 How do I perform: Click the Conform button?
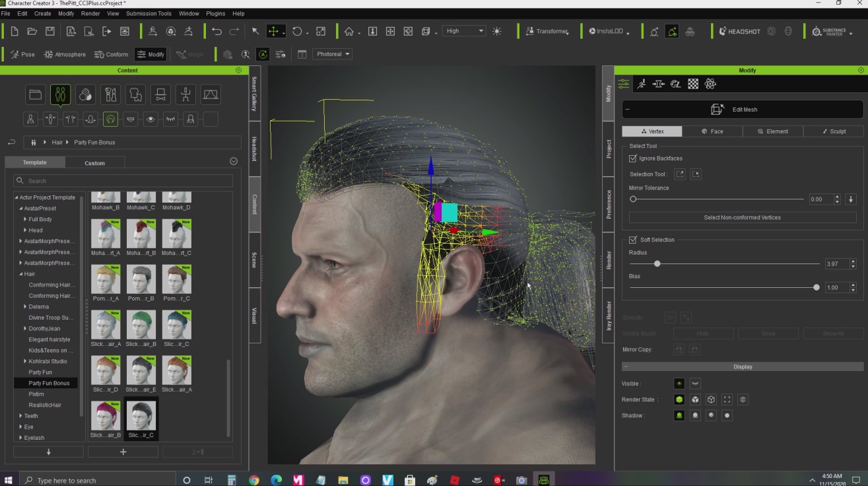point(111,54)
